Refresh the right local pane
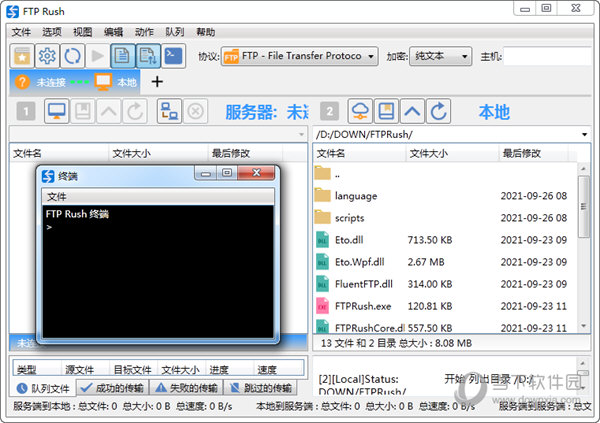Viewport: 600px width, 423px height. pos(439,111)
